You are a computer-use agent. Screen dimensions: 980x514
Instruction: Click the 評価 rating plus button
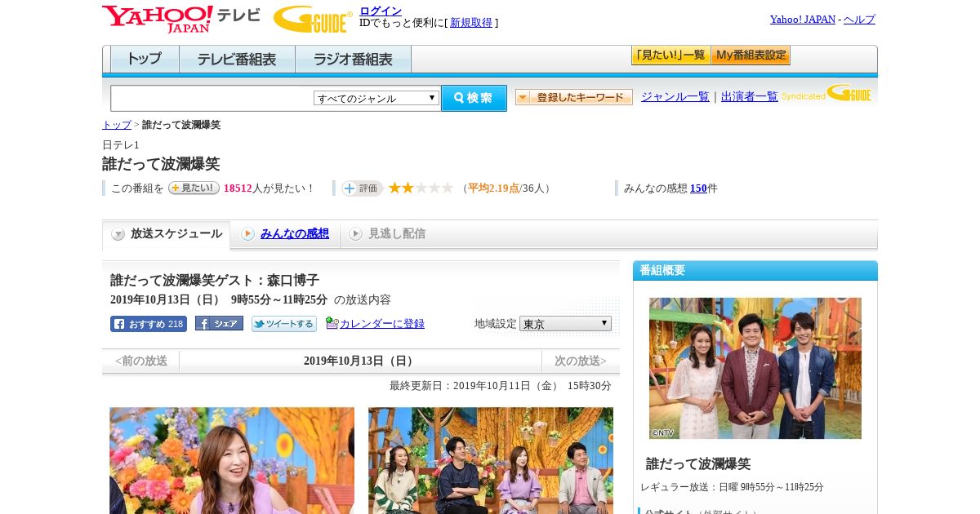[362, 188]
